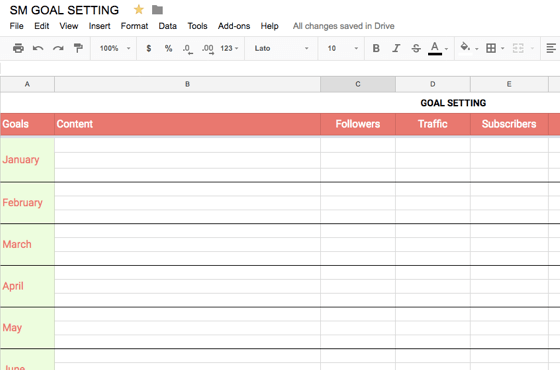Select the GOAL SETTING title cell
560x370 pixels.
(x=453, y=103)
